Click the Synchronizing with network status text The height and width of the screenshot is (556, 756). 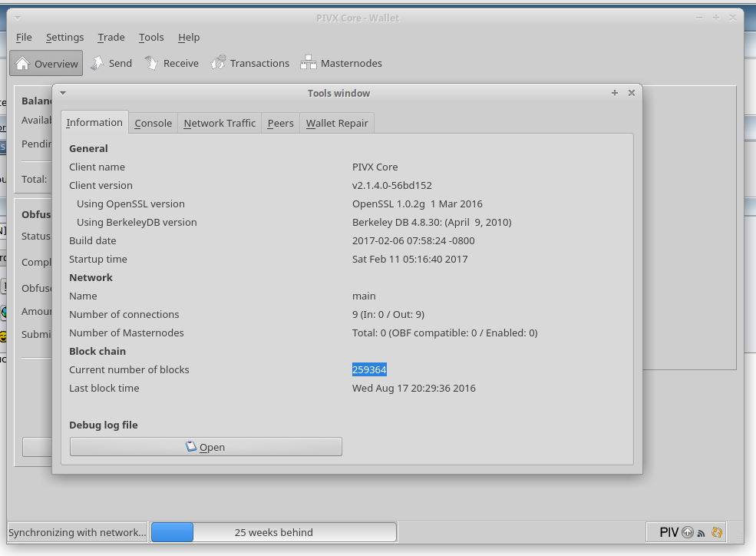pos(78,532)
